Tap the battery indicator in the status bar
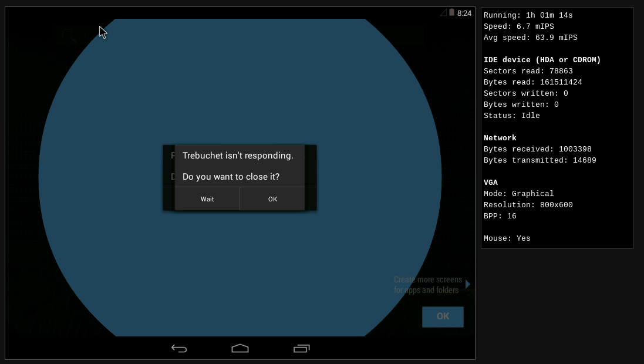 [451, 12]
